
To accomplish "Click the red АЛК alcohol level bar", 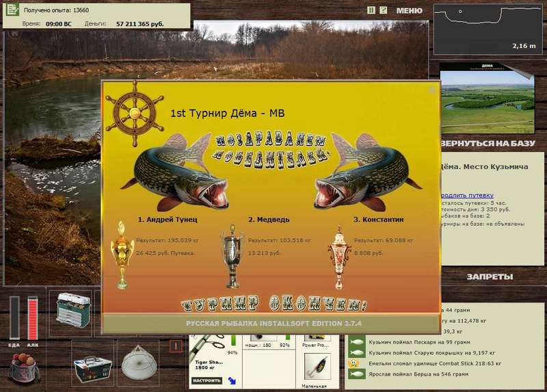I will [x=32, y=317].
